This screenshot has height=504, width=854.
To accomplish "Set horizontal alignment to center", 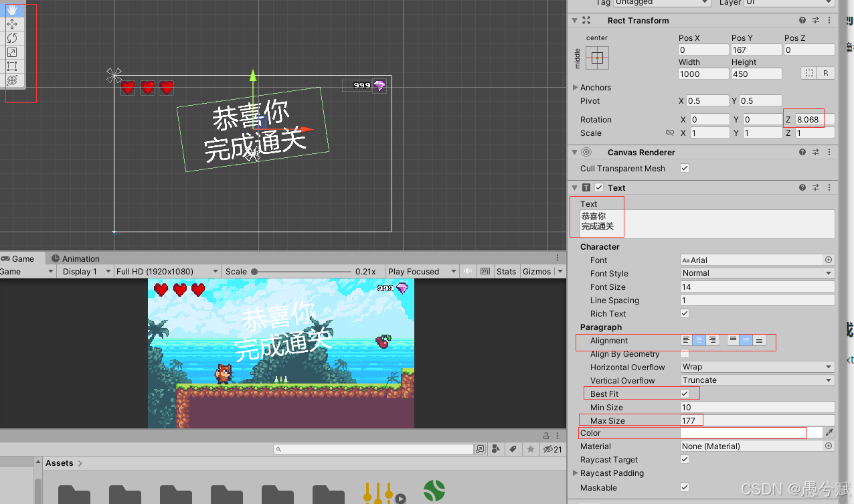I will (x=699, y=340).
